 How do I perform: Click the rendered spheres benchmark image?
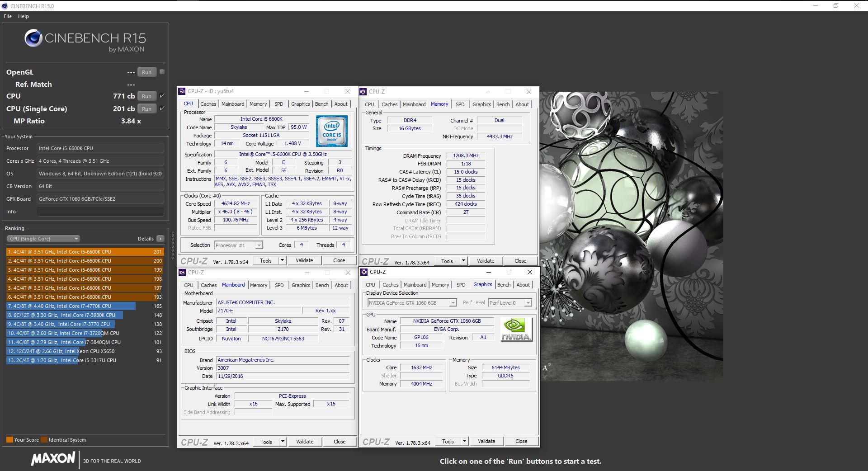631,236
